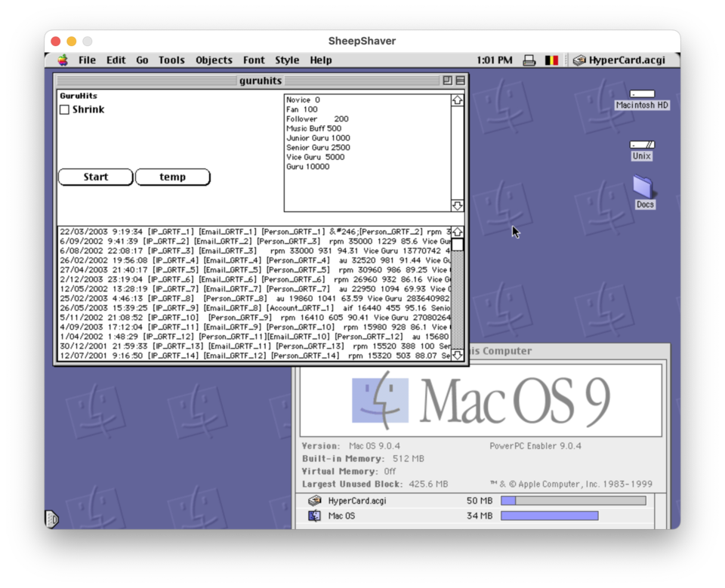Viewport: 725px width, 588px height.
Task: Open the Go menu
Action: coord(142,60)
